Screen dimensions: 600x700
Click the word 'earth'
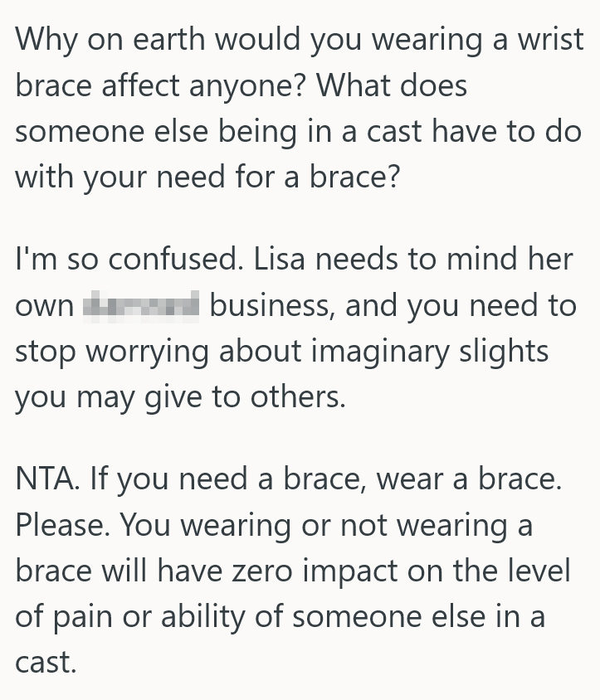click(159, 40)
